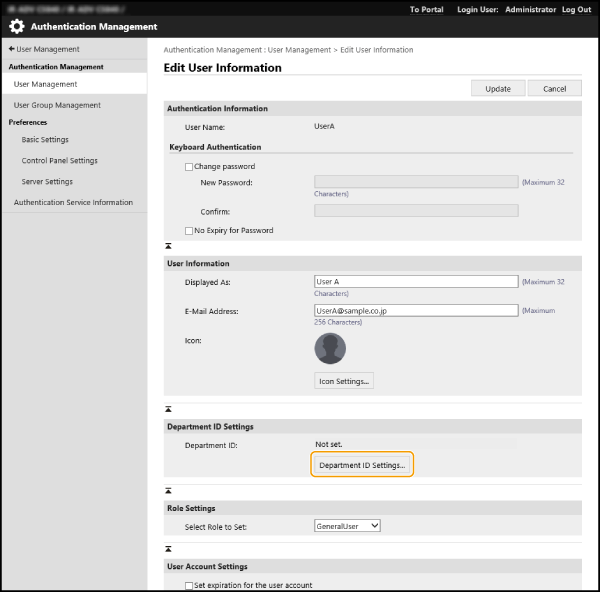The image size is (600, 592).
Task: Collapse arrow below Authentication Information section
Action: click(168, 245)
